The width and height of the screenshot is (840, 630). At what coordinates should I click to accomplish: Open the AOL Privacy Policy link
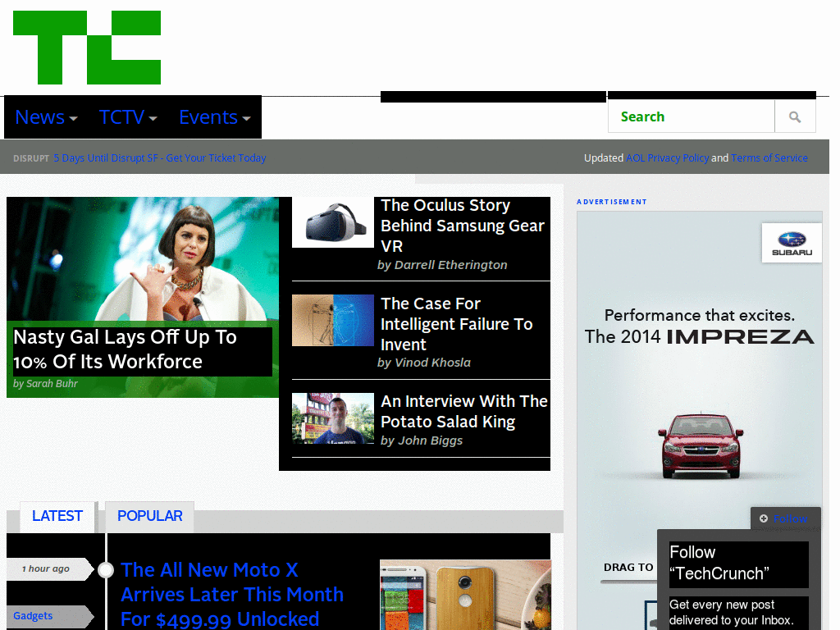coord(668,157)
